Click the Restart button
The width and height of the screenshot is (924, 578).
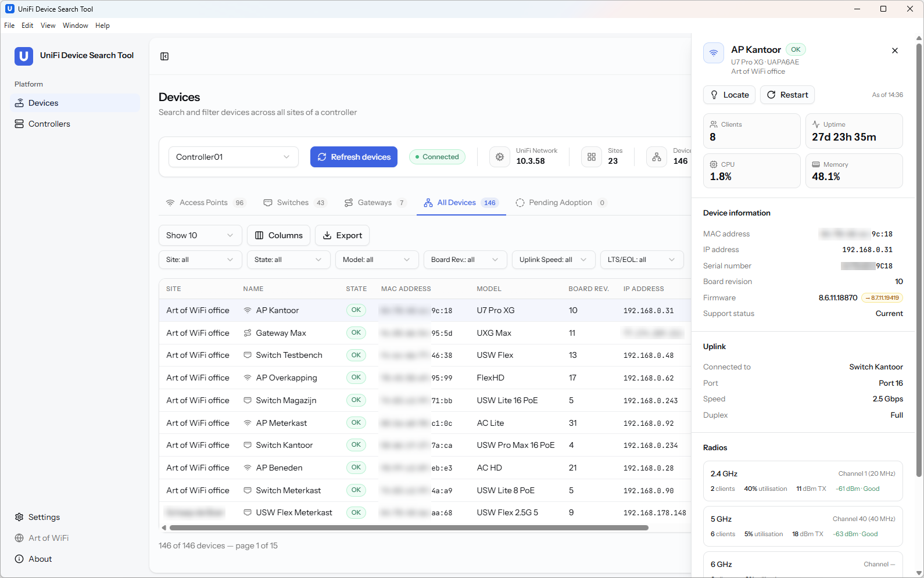(x=787, y=95)
